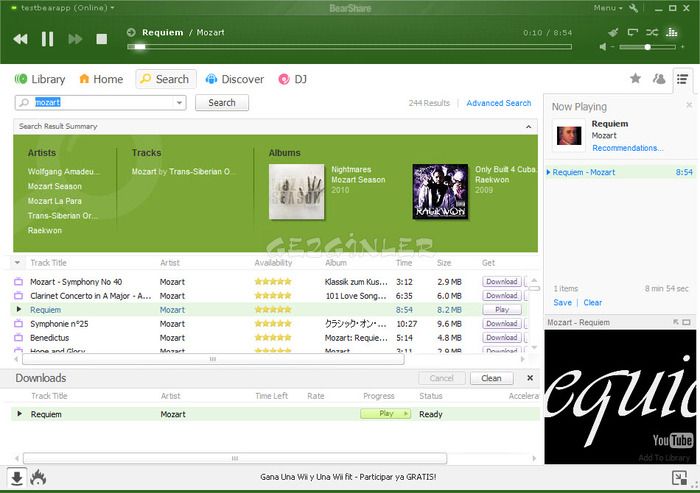The height and width of the screenshot is (493, 700).
Task: Close the Downloads panel
Action: [530, 378]
